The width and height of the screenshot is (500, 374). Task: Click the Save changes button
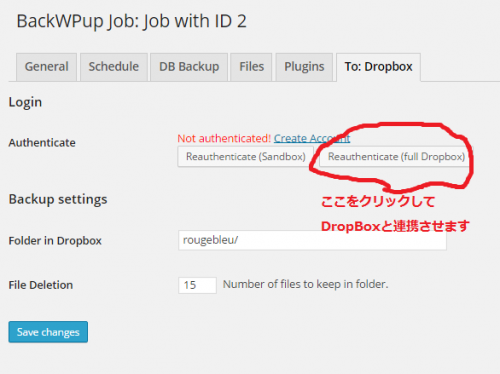pos(48,332)
